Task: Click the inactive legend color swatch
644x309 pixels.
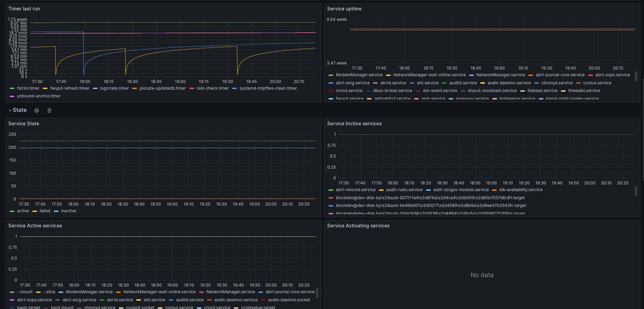Action: point(56,211)
